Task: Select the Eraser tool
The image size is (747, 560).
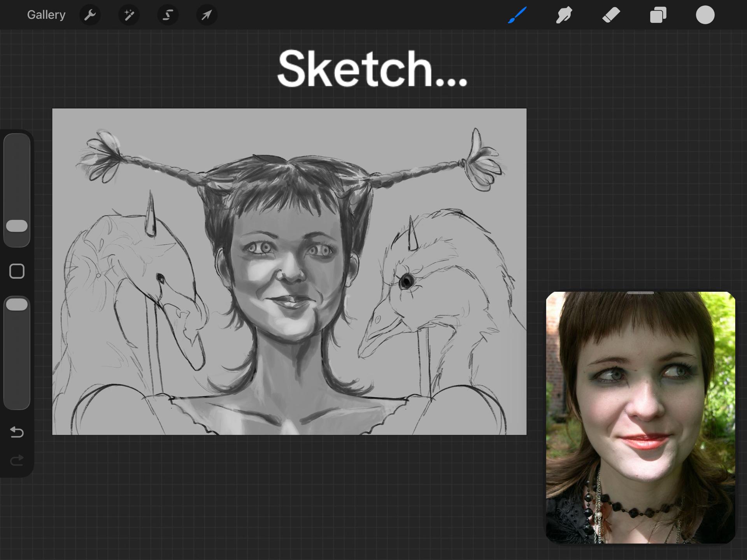Action: (611, 15)
